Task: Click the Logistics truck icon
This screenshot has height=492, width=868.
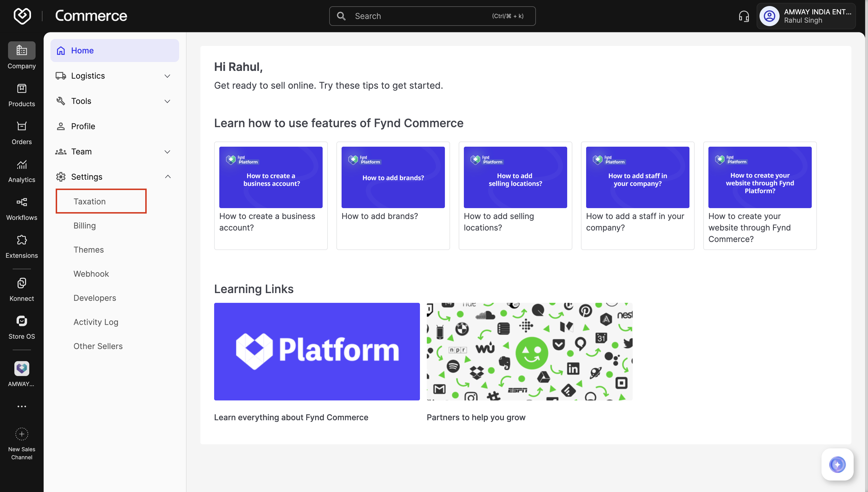Action: (61, 76)
